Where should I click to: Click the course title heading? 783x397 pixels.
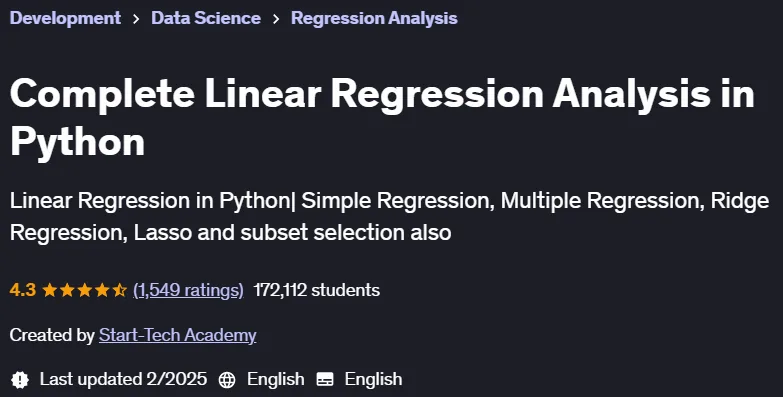(x=382, y=118)
